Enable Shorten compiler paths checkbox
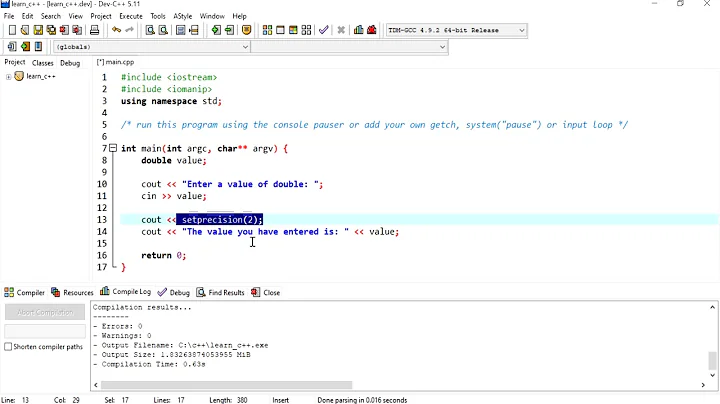The width and height of the screenshot is (720, 404). tap(8, 347)
